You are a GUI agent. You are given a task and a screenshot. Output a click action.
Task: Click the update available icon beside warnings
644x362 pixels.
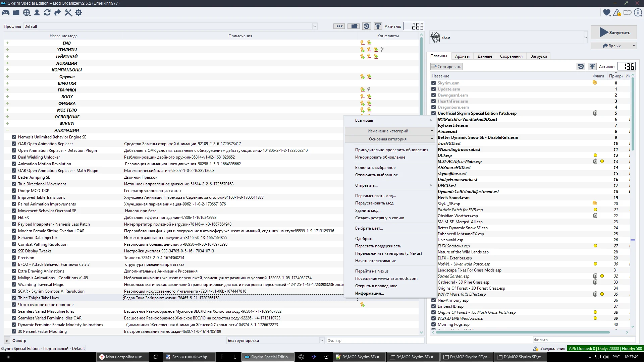point(627,12)
